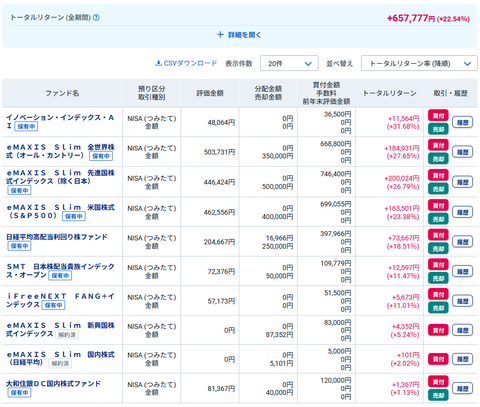
Task: Download the CSV via CSVダウンロード link
Action: (x=186, y=63)
